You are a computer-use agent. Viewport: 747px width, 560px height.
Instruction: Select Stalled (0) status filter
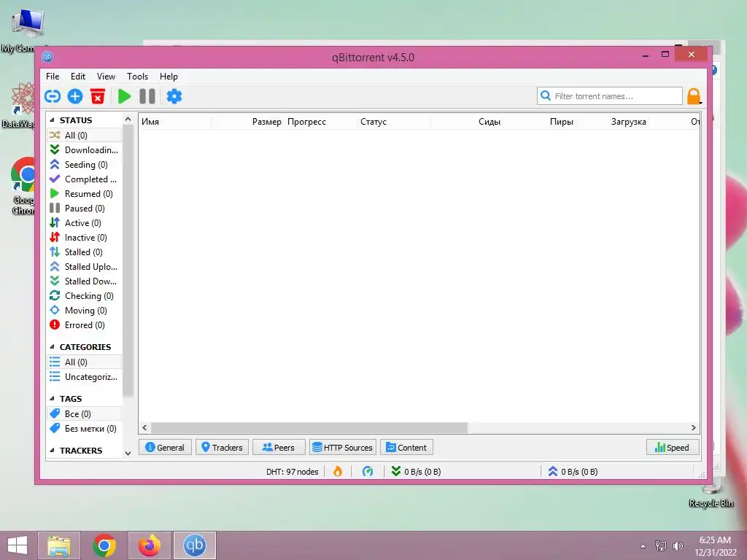(x=85, y=252)
